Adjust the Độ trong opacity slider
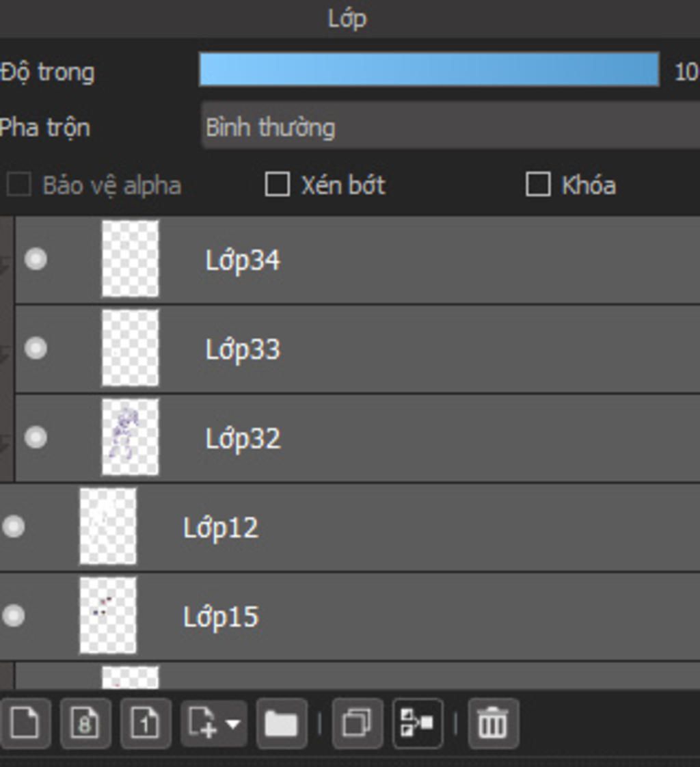This screenshot has width=700, height=767. pyautogui.click(x=429, y=70)
